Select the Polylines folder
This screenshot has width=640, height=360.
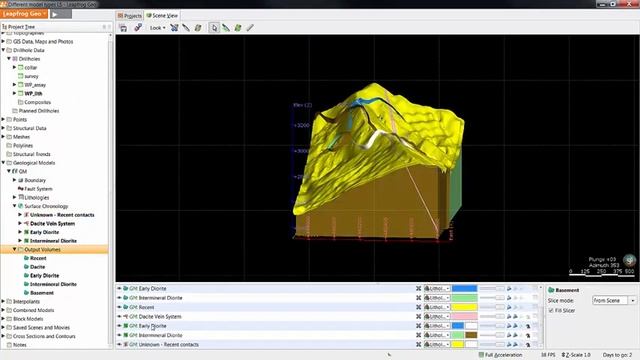tap(23, 145)
